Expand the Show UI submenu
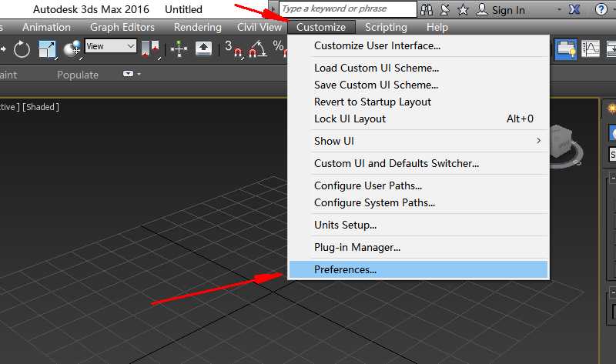Screen dimensions: 616x364 (x=419, y=141)
